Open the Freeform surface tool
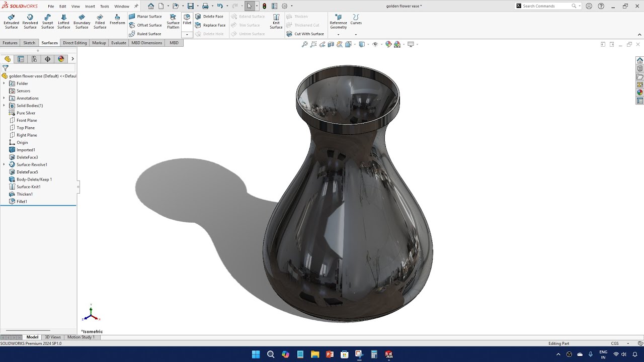Image resolution: width=644 pixels, height=362 pixels. 117,20
